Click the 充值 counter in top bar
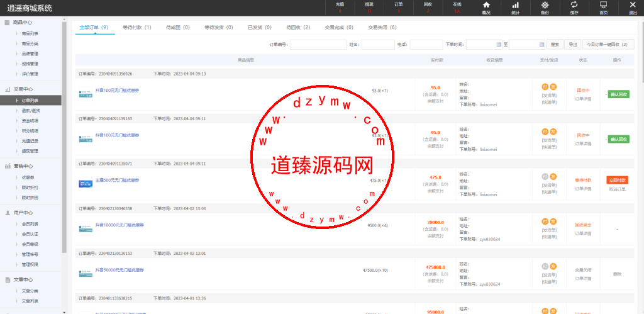 click(340, 8)
